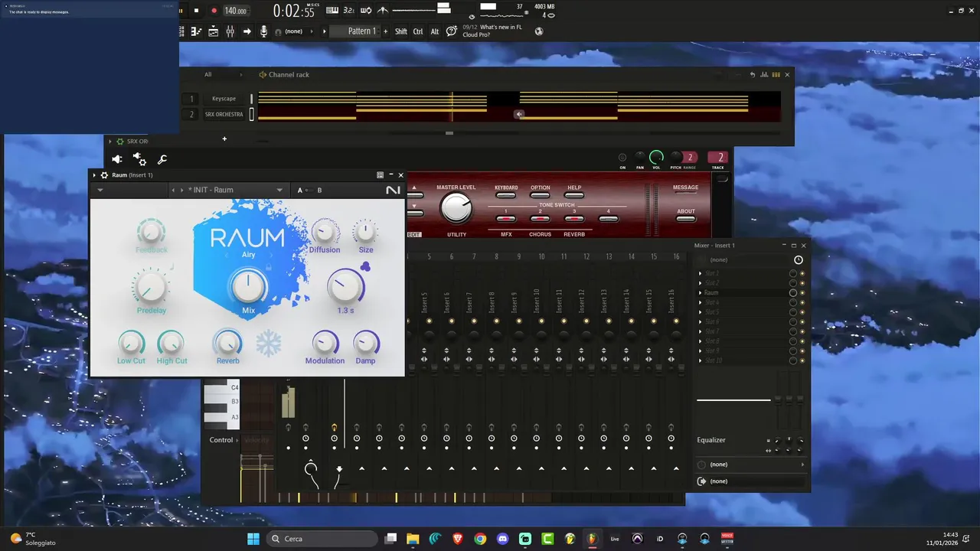Add channel with plus below Channel rack

(x=224, y=139)
